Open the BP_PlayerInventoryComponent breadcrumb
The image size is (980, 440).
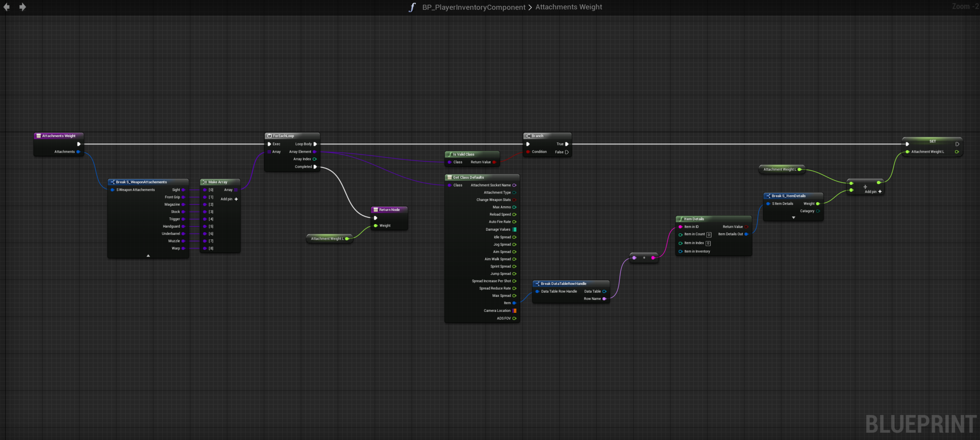[473, 7]
